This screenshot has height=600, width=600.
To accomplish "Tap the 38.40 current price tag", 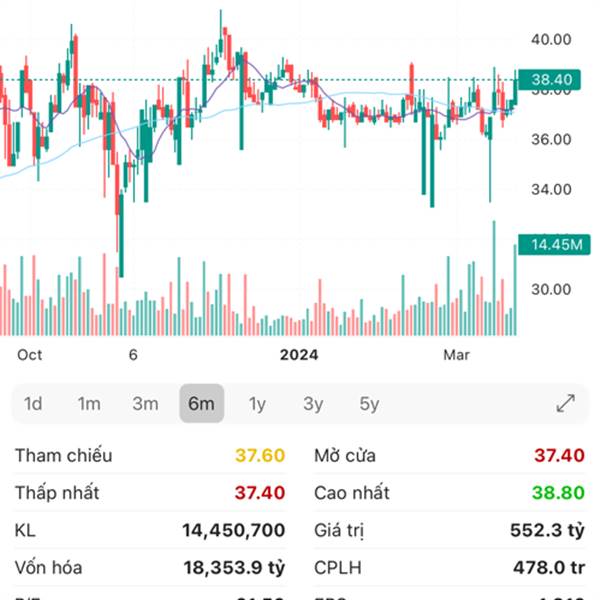I will (x=552, y=80).
